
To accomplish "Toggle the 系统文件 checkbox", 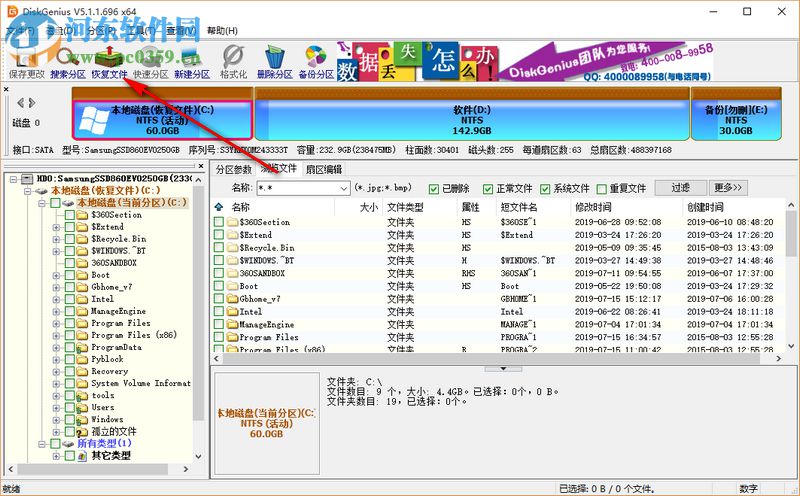I will point(545,189).
